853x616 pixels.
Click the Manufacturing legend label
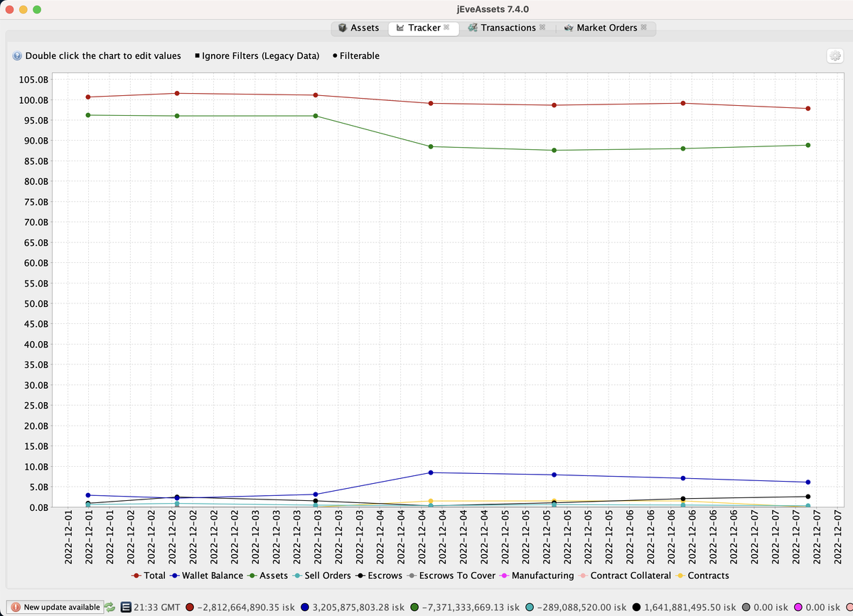click(542, 576)
